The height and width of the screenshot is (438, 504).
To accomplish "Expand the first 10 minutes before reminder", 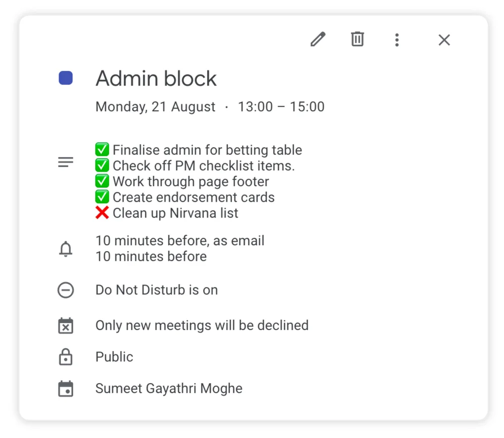I will (179, 241).
